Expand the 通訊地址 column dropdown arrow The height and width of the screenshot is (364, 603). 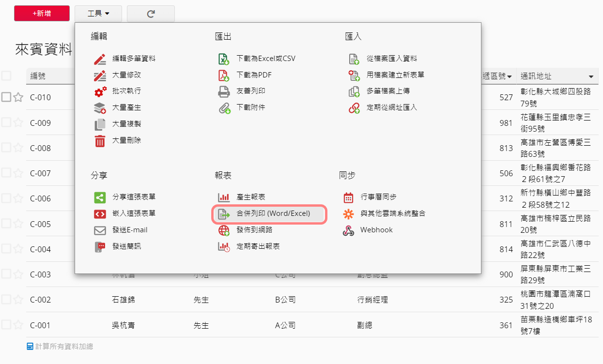pos(591,76)
